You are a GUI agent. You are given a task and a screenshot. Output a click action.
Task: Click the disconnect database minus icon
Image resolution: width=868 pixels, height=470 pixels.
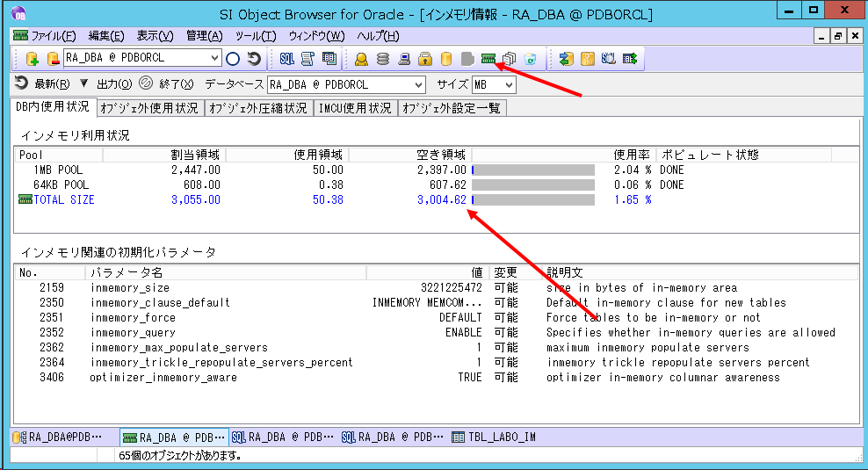coord(53,59)
